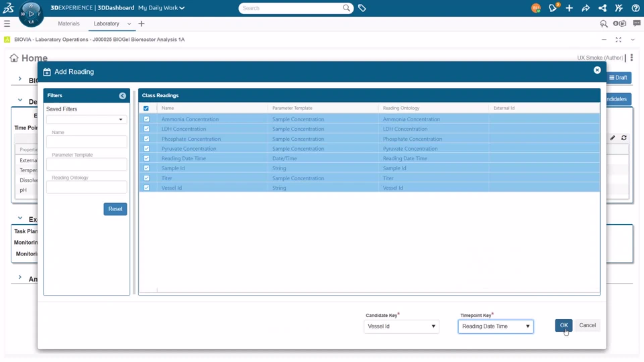Sort by External Id column header
This screenshot has width=644, height=362.
tap(504, 108)
